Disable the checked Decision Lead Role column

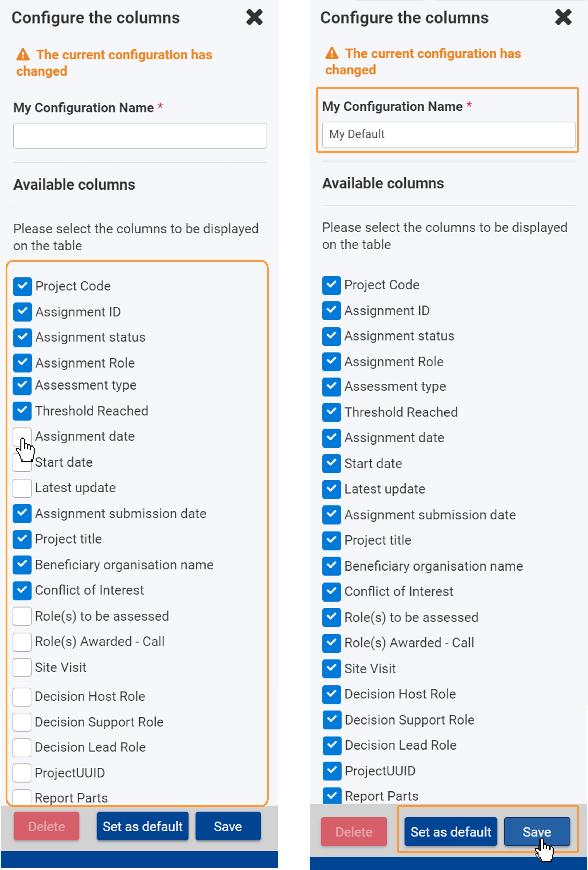pos(332,745)
